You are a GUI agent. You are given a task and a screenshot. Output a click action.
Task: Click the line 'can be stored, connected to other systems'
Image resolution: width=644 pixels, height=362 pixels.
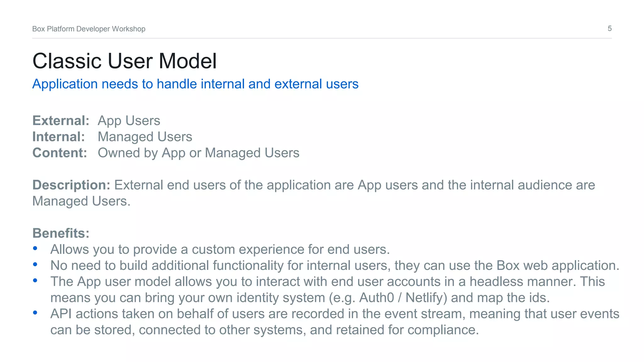264,330
